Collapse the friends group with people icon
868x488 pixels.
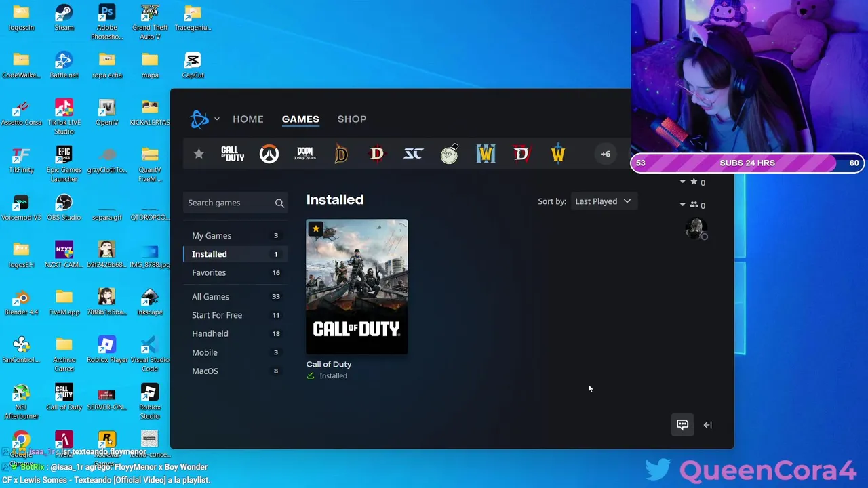[683, 205]
